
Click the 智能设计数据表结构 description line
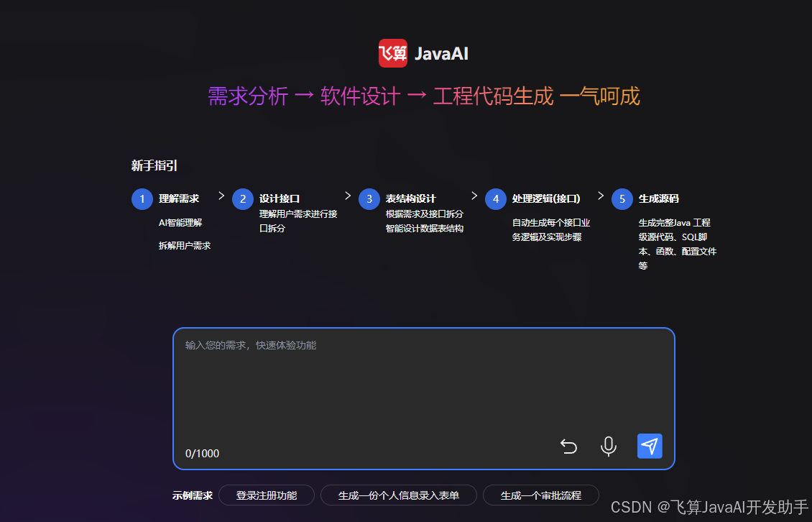click(x=424, y=228)
